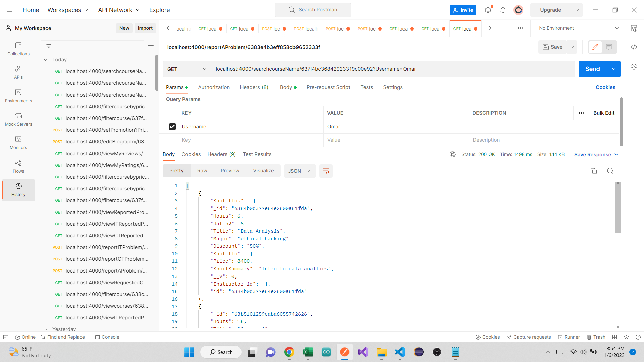This screenshot has width=644, height=362.
Task: Toggle line wrapping in the response viewer
Action: 326,171
